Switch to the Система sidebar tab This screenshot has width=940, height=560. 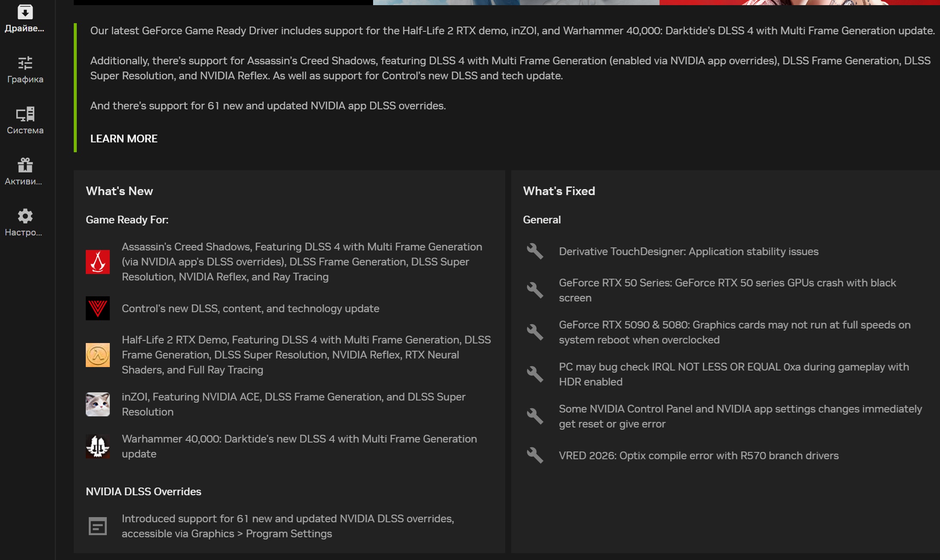[x=25, y=121]
